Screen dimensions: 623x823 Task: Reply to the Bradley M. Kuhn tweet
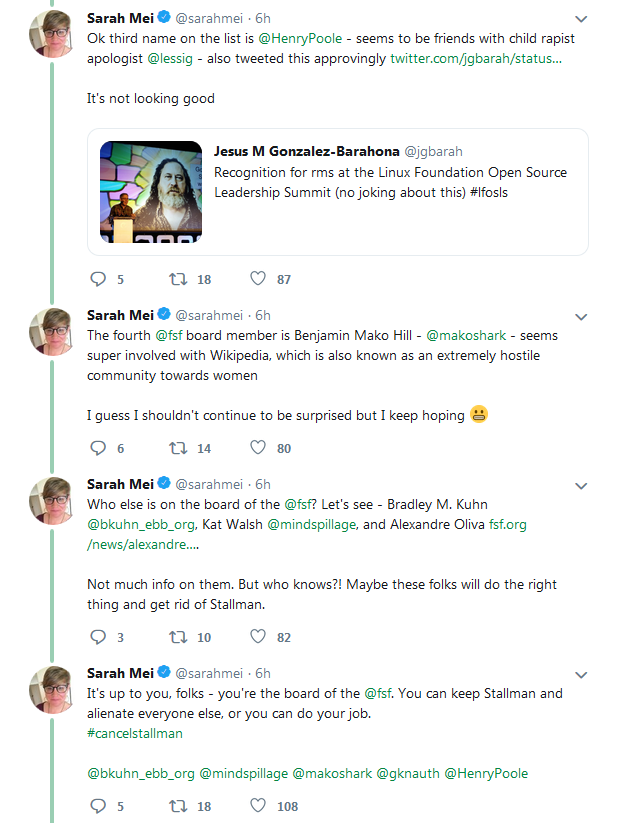(x=98, y=637)
